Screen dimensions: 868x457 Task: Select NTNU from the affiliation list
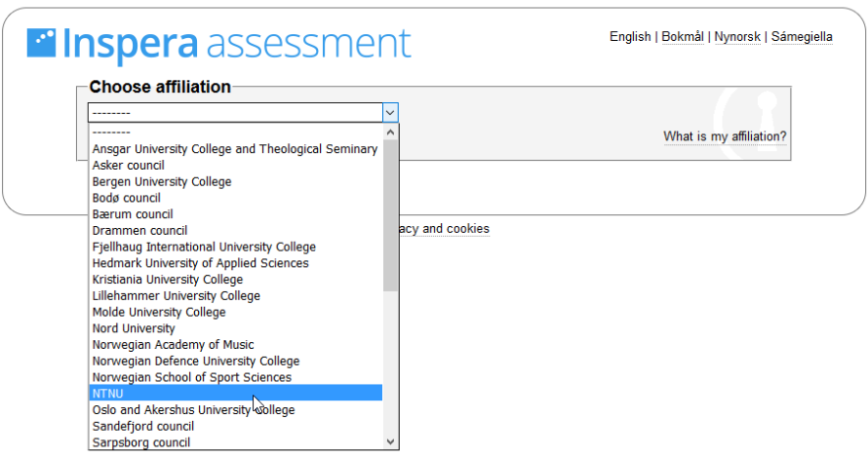(236, 394)
